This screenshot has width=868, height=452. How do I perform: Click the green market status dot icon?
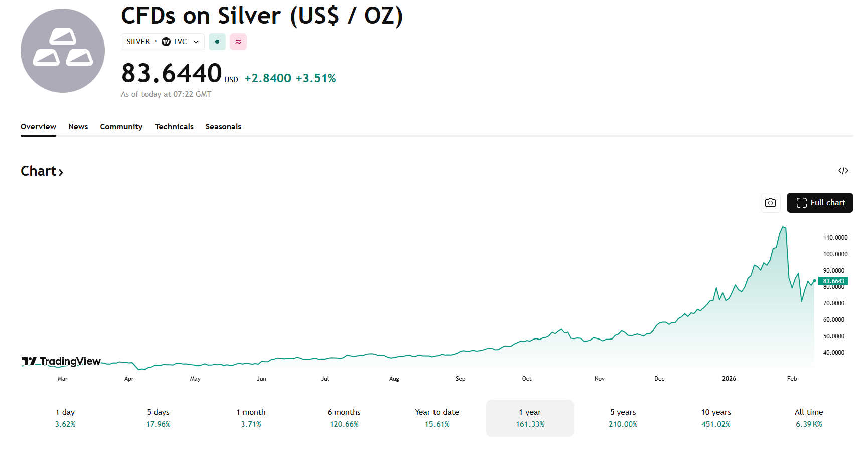(217, 42)
